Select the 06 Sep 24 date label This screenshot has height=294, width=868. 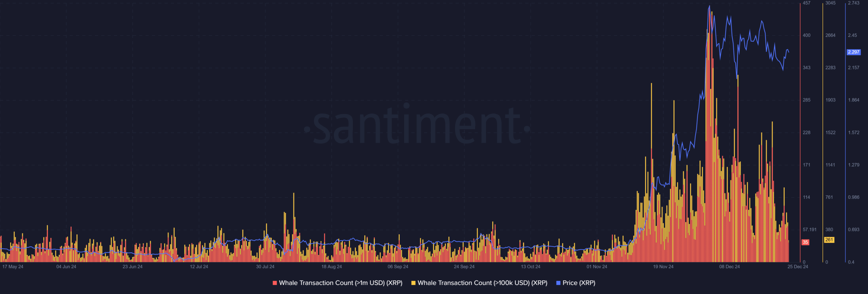tap(398, 267)
